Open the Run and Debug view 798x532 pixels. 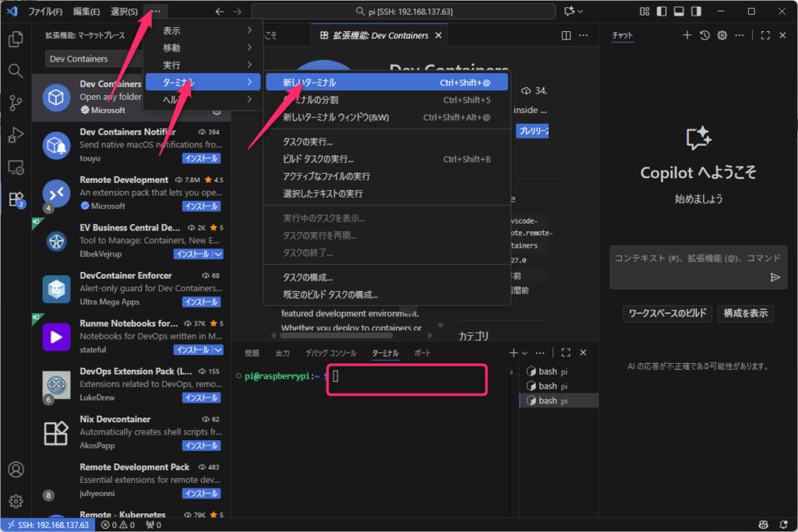(x=16, y=135)
